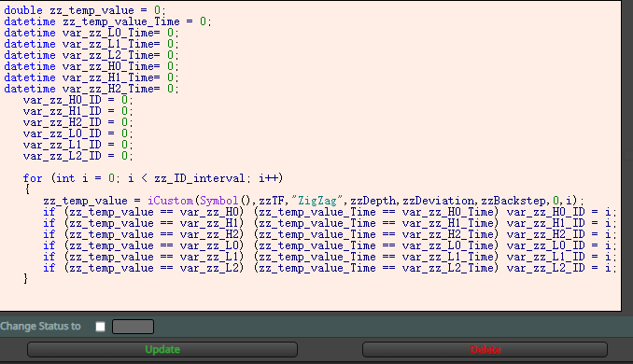Click the line 'var_zz_L1_ID = 0;'

click(77, 146)
